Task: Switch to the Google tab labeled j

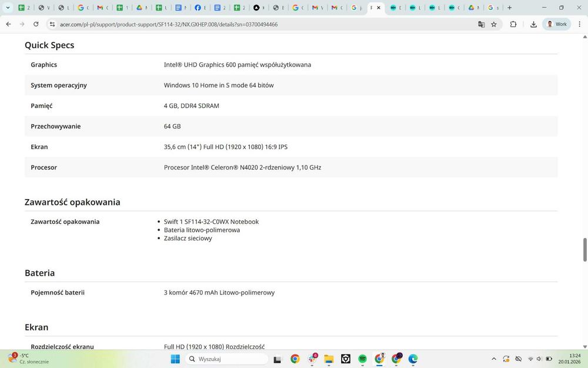Action: click(356, 8)
